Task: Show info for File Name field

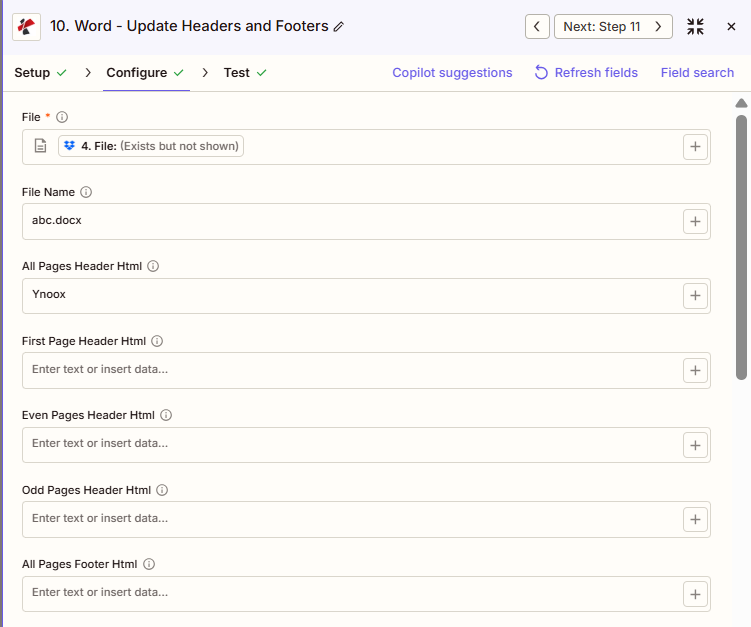Action: (86, 192)
